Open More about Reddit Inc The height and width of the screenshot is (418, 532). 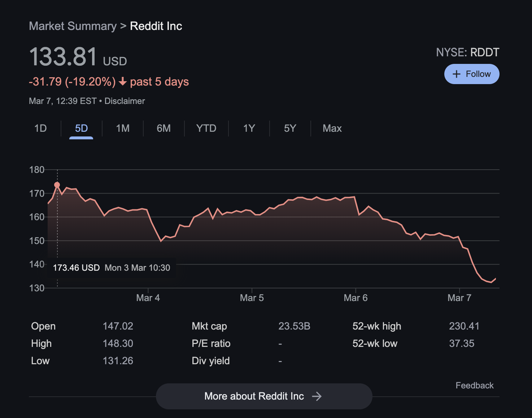coord(264,396)
